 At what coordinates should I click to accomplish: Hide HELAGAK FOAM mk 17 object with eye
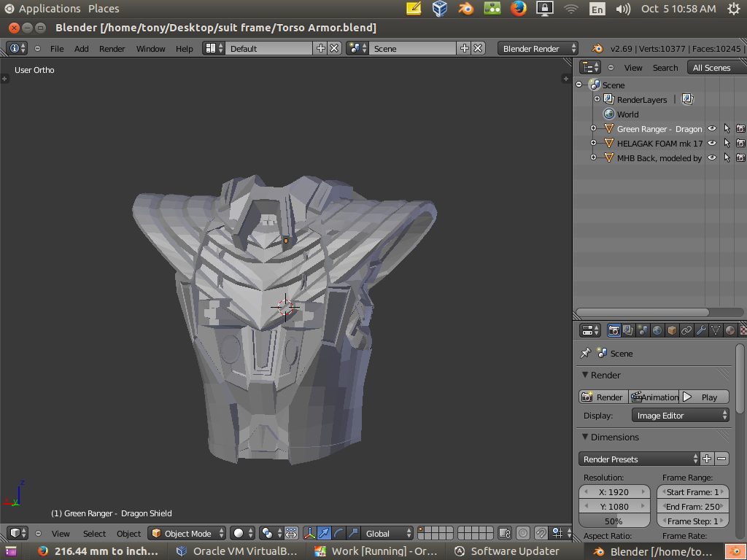(x=712, y=143)
